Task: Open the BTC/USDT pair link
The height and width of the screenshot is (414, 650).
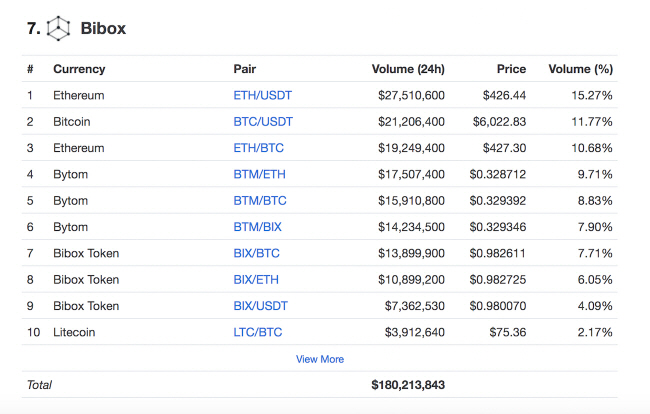Action: 263,122
